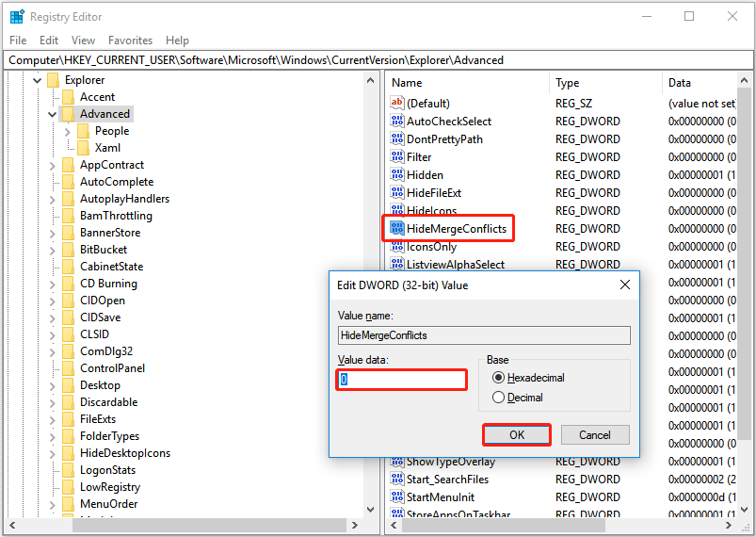The image size is (756, 537).
Task: Confirm the DWORD edit with OK
Action: 517,435
